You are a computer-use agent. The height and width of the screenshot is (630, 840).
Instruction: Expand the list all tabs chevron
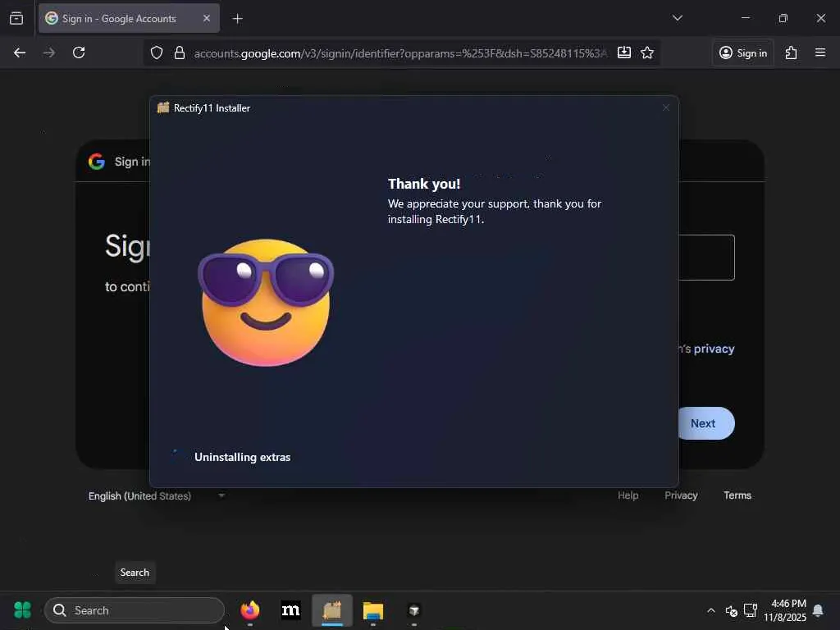(677, 18)
